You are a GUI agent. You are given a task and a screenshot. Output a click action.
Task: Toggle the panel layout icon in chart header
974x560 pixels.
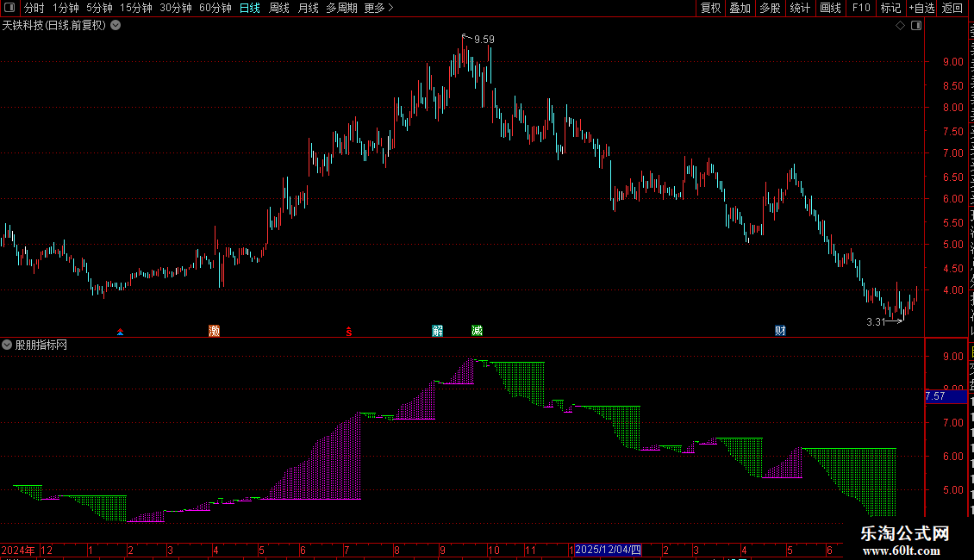click(916, 26)
